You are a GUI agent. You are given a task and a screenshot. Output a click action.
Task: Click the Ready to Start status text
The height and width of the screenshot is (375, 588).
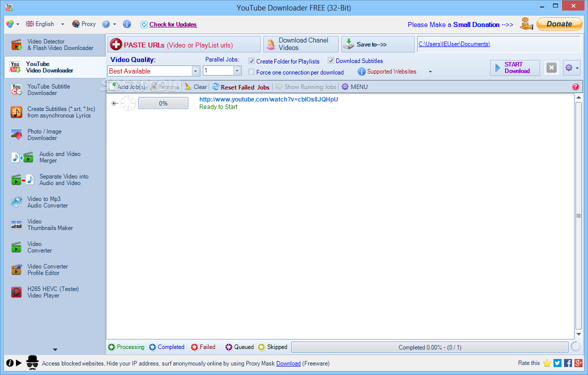[x=218, y=107]
